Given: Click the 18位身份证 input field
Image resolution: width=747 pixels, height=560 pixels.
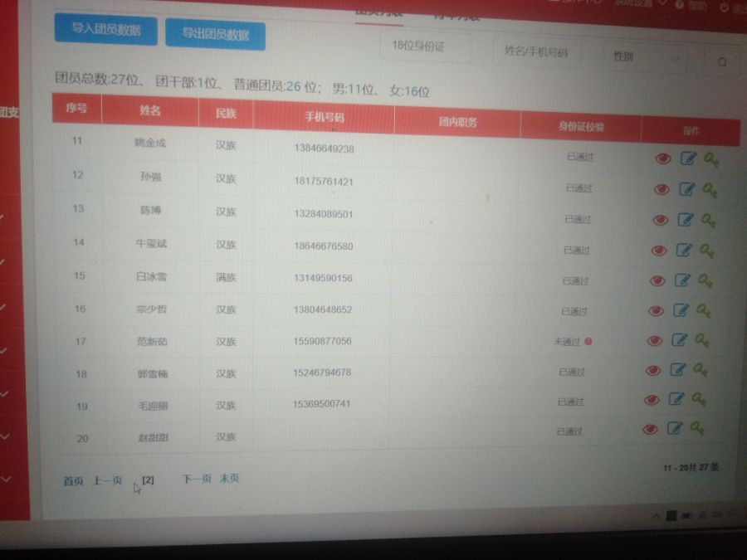Looking at the screenshot, I should click(x=426, y=47).
